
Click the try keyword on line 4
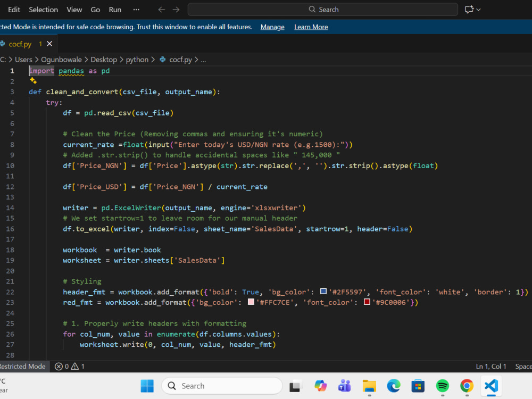(x=52, y=103)
